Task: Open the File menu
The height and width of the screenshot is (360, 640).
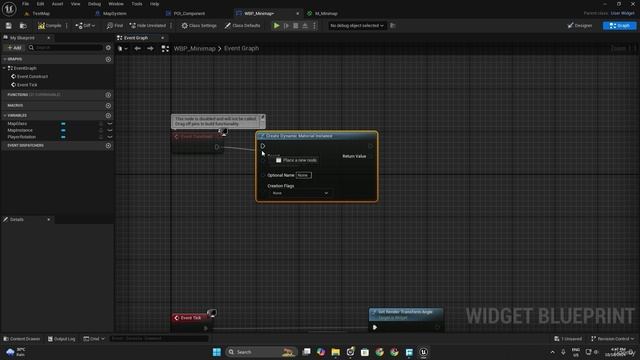Action: pos(25,4)
